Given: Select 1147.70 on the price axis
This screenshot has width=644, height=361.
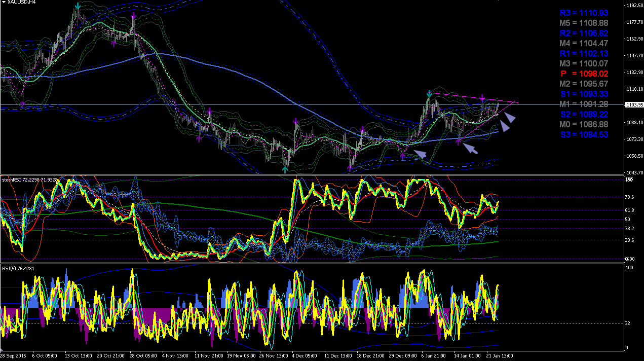Looking at the screenshot, I should [634, 56].
